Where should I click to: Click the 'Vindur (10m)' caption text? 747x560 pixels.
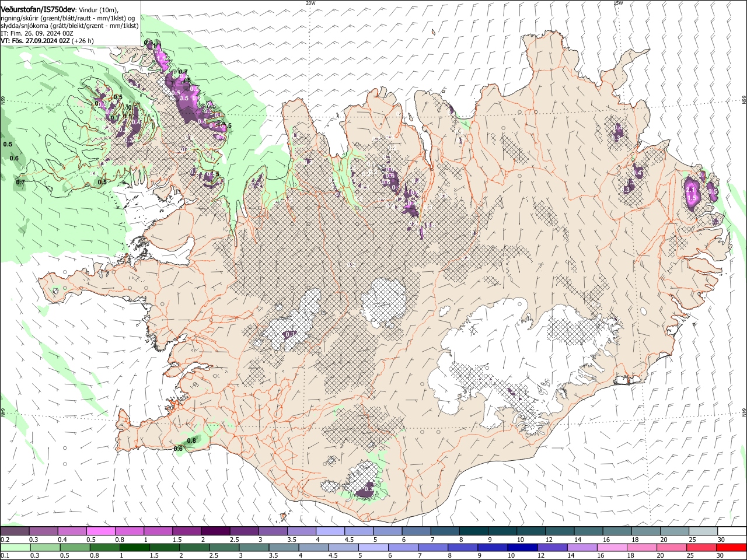click(x=97, y=9)
